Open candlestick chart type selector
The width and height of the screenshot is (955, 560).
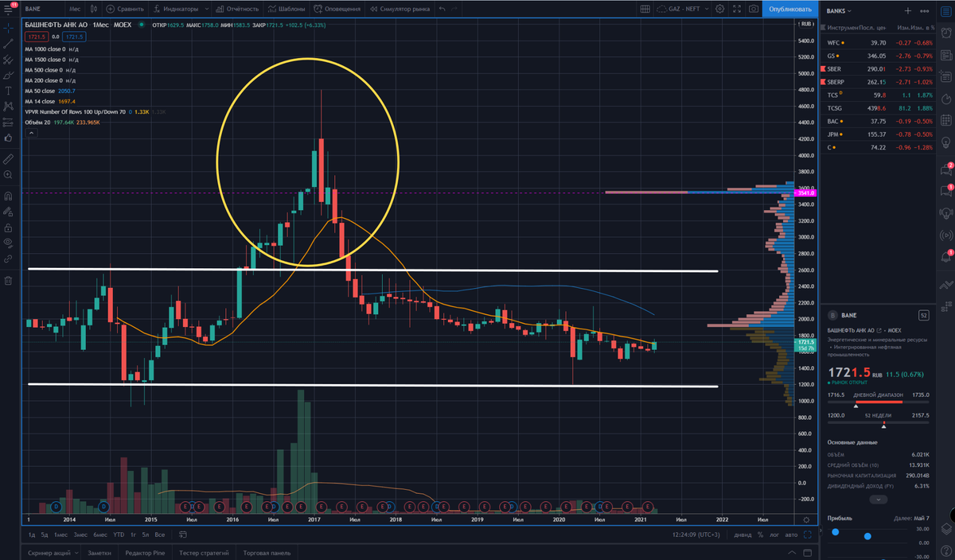point(94,9)
